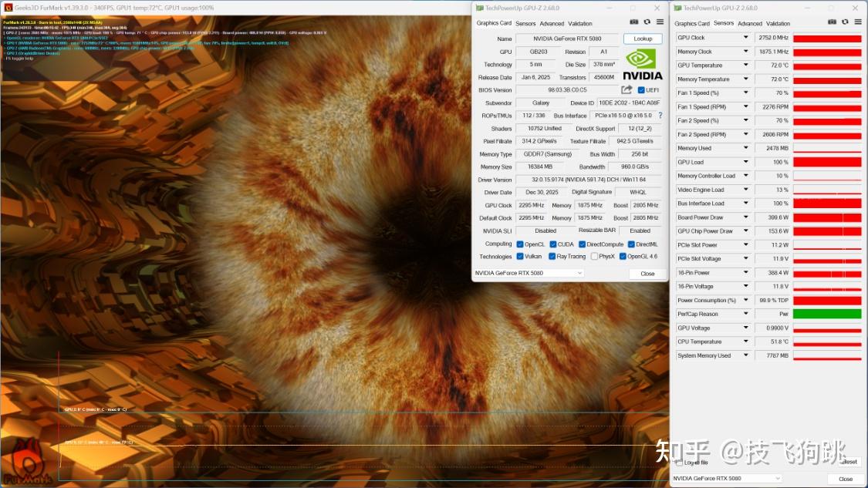Click Close button in Graphics Card window
Screen dimensions: 868x488
(x=647, y=274)
